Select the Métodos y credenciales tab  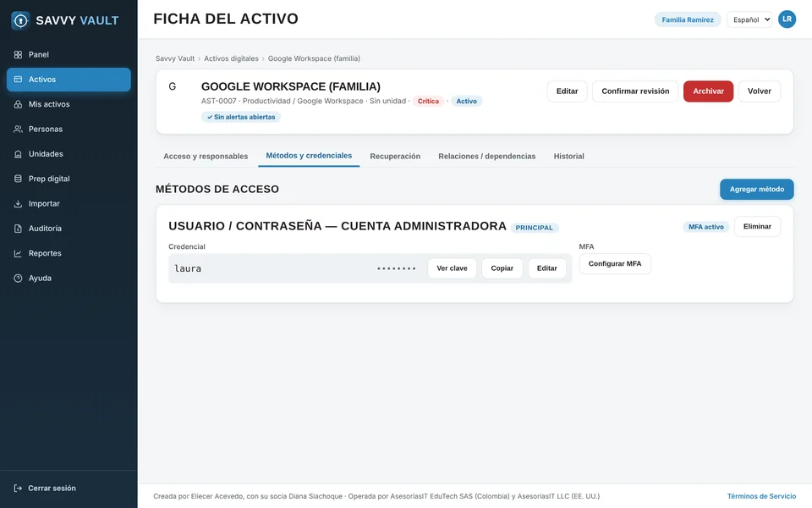[x=309, y=156]
